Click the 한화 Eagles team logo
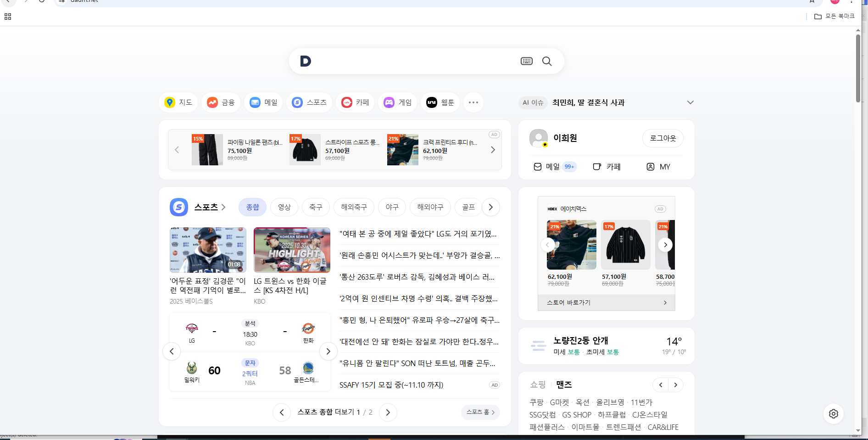 tap(308, 328)
